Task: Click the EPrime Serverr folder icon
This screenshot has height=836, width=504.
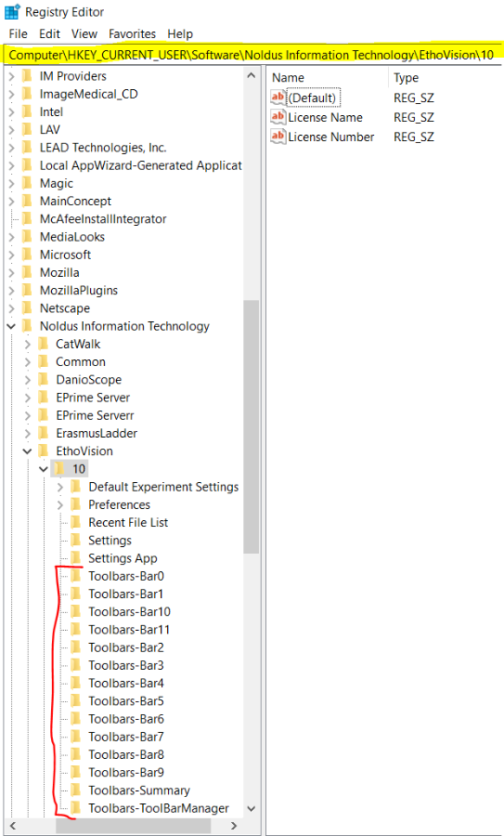Action: click(43, 415)
